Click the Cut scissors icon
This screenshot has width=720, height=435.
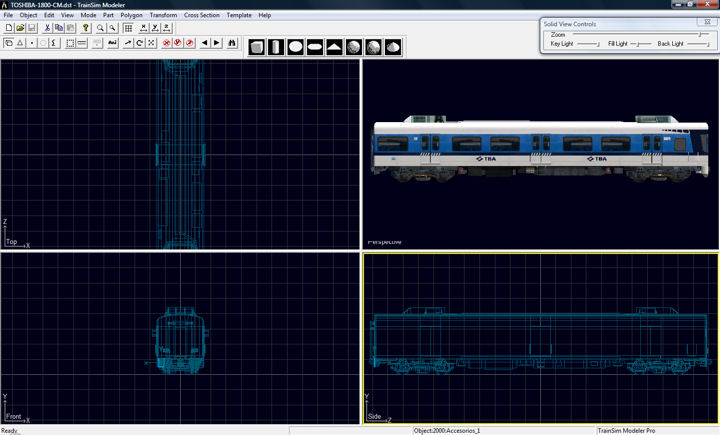[47, 28]
